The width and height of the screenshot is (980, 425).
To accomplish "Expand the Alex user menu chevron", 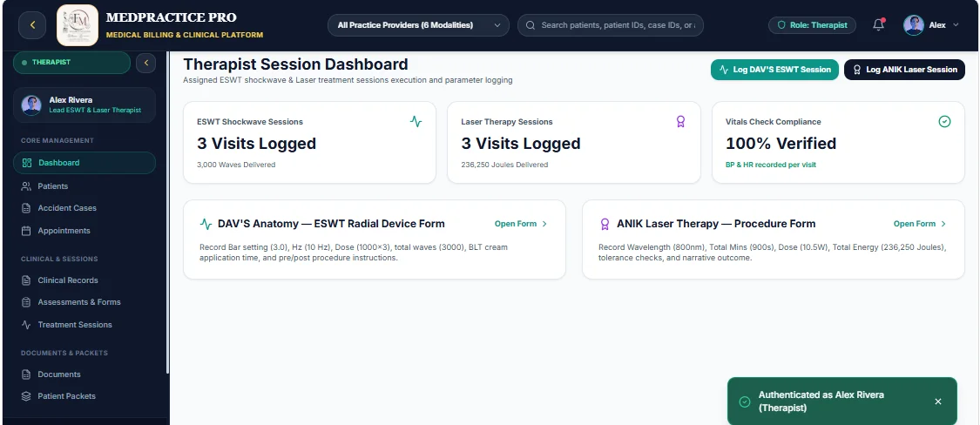I will coord(955,25).
